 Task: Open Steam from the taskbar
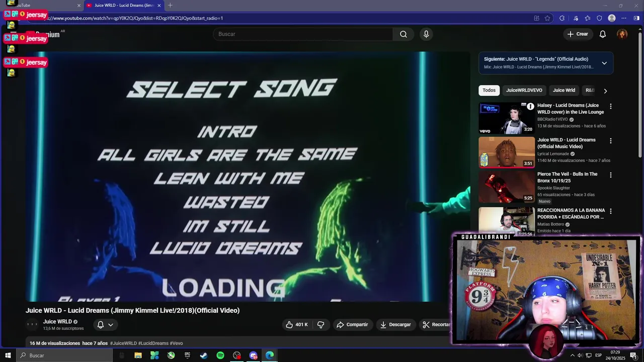coord(204,355)
